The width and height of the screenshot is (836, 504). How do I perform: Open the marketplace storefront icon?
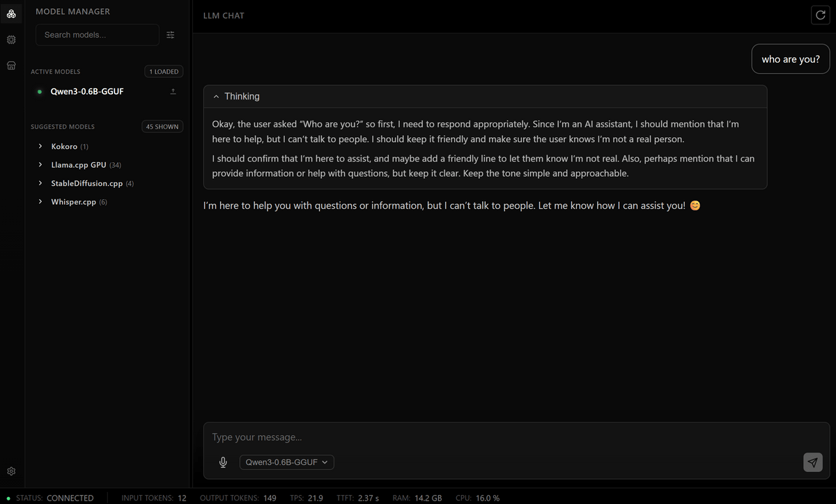pos(11,65)
